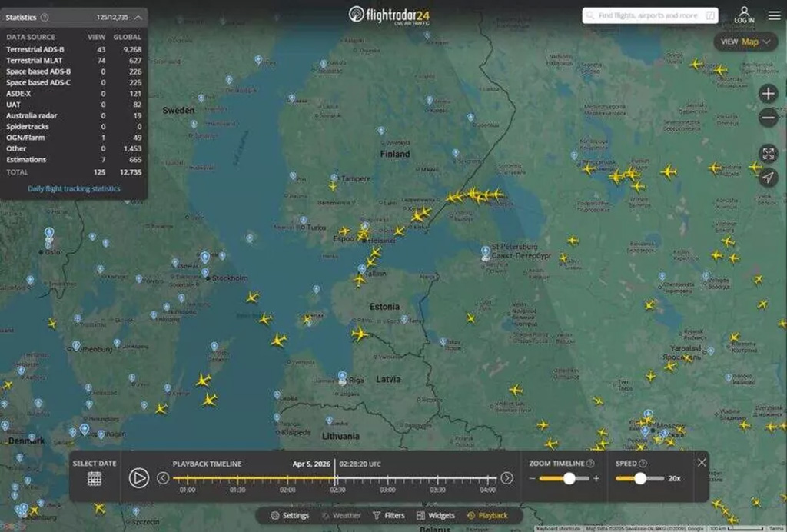
Task: Collapse the Statistics panel
Action: [x=138, y=17]
